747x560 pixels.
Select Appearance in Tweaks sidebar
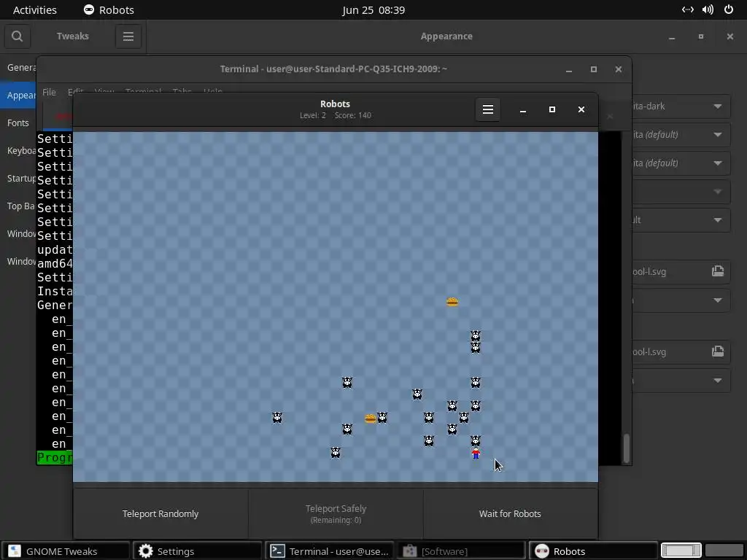click(20, 96)
